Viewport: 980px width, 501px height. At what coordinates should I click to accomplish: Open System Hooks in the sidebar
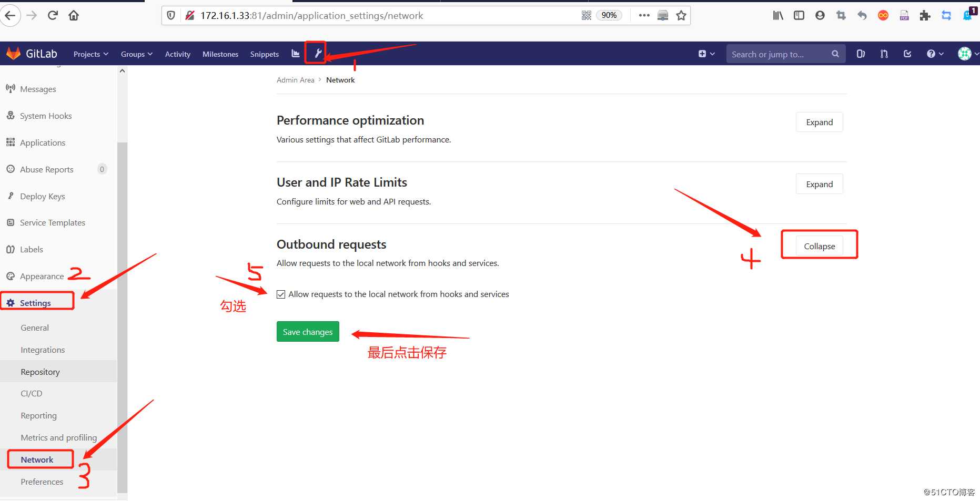(x=46, y=116)
